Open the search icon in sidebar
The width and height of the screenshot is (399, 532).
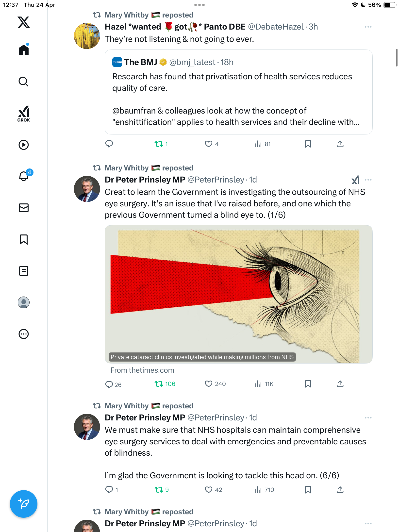tap(24, 82)
